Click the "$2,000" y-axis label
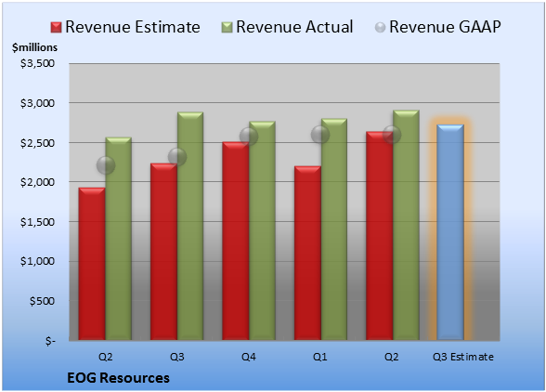 37,182
